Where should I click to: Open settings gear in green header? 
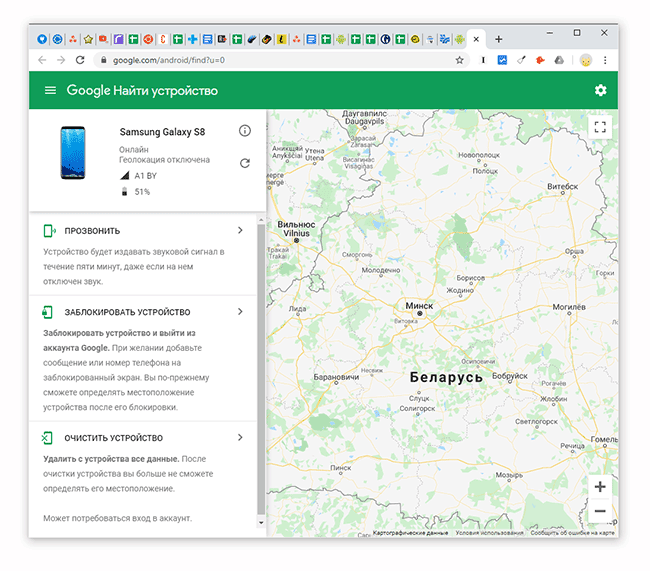pyautogui.click(x=600, y=90)
